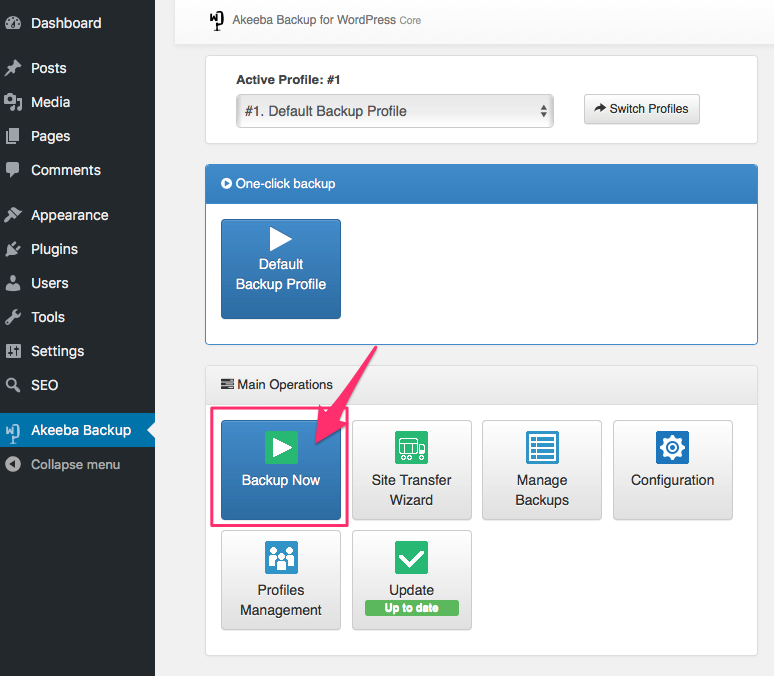The height and width of the screenshot is (676, 774).
Task: Click the Pages icon in sidebar
Action: tap(13, 136)
